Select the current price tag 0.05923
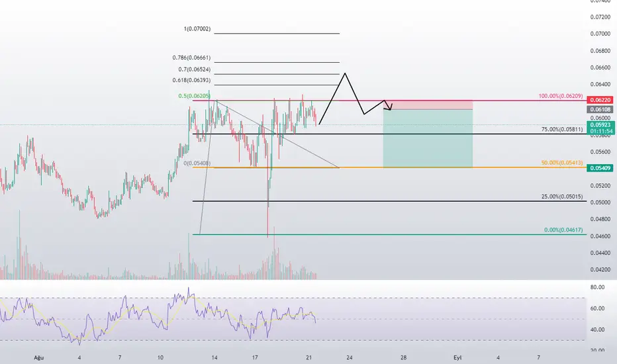The height and width of the screenshot is (364, 617). click(600, 125)
